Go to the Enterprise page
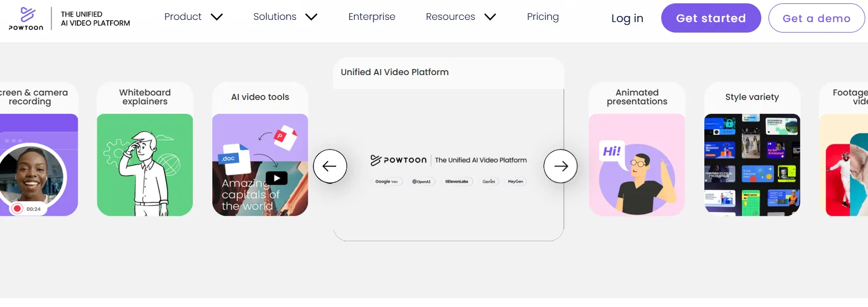The width and height of the screenshot is (868, 307). click(372, 17)
